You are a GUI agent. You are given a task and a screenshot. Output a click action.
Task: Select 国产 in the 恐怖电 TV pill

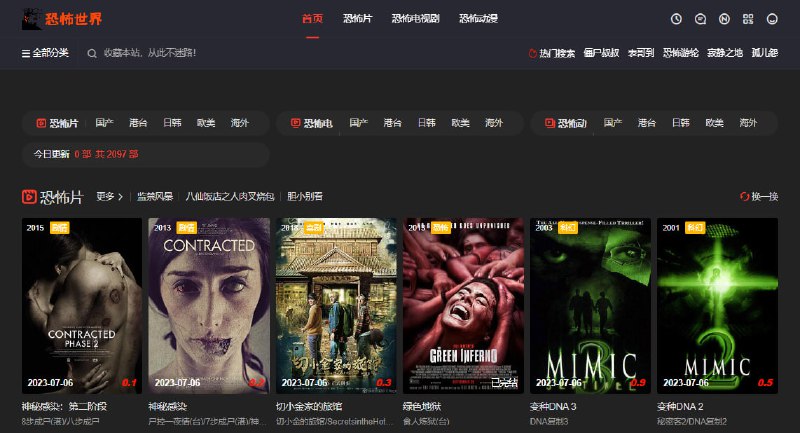(358, 123)
